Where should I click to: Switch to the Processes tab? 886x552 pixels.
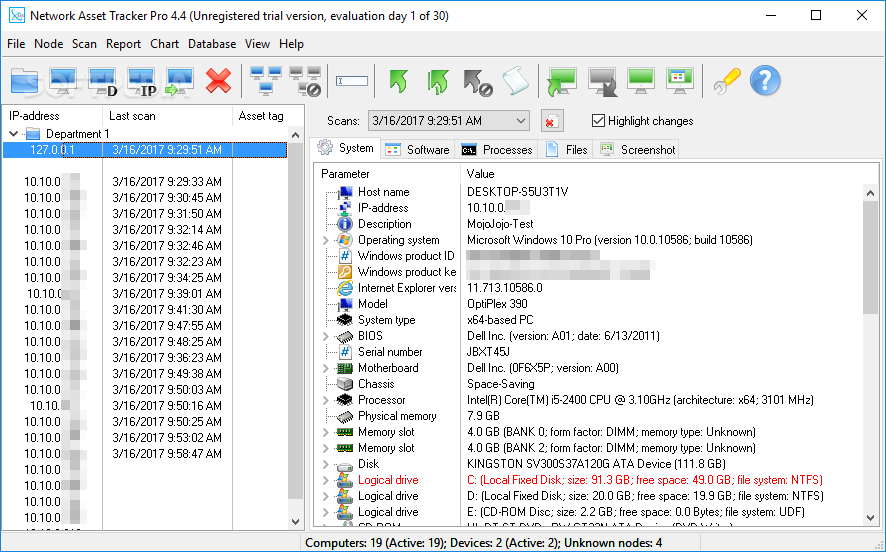click(497, 150)
